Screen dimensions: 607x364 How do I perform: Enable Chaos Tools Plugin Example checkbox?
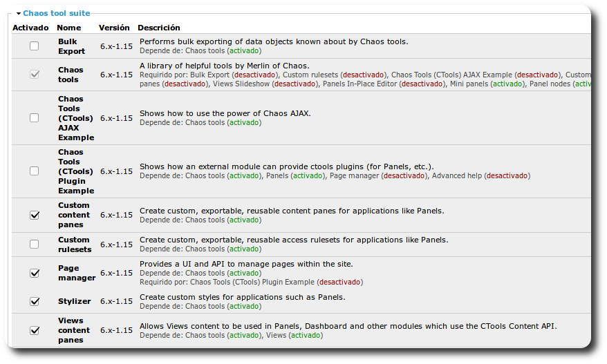point(35,171)
